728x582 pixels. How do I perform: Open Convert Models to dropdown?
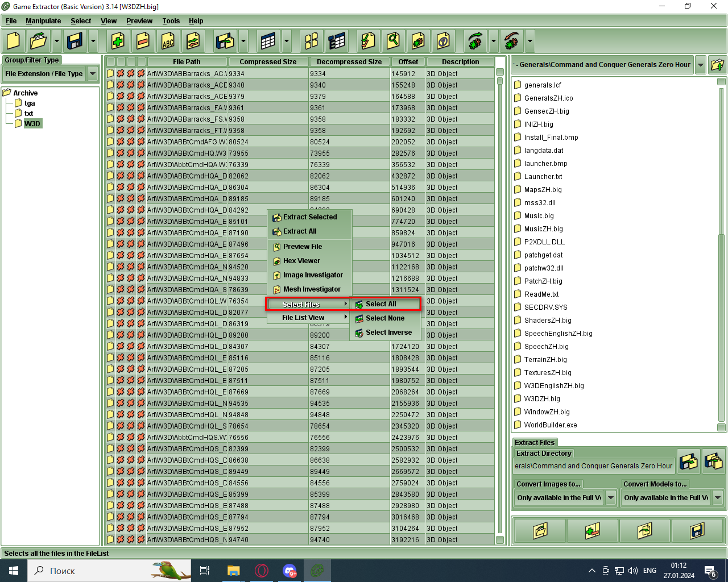click(718, 498)
